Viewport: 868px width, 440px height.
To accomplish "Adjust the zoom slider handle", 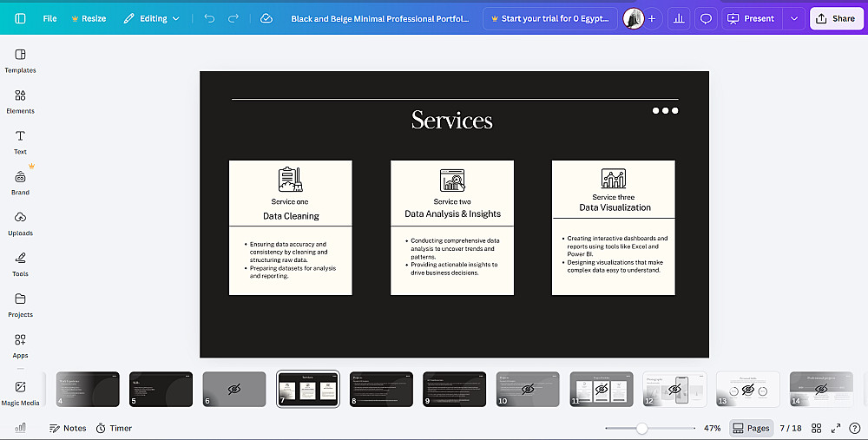I will click(641, 428).
